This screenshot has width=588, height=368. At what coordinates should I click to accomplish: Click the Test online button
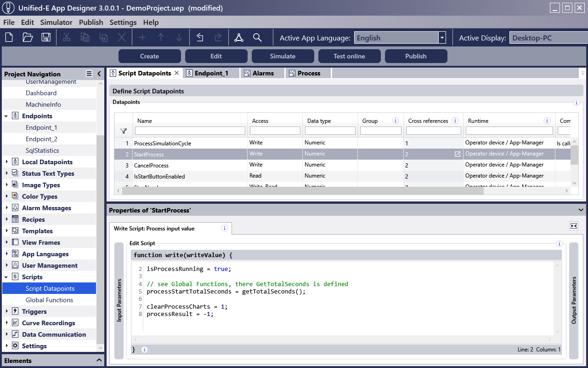[349, 56]
